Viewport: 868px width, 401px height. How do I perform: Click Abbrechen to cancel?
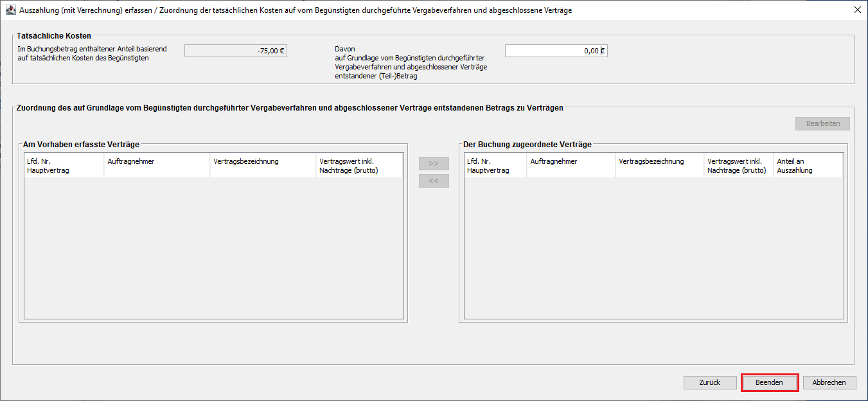pyautogui.click(x=829, y=382)
